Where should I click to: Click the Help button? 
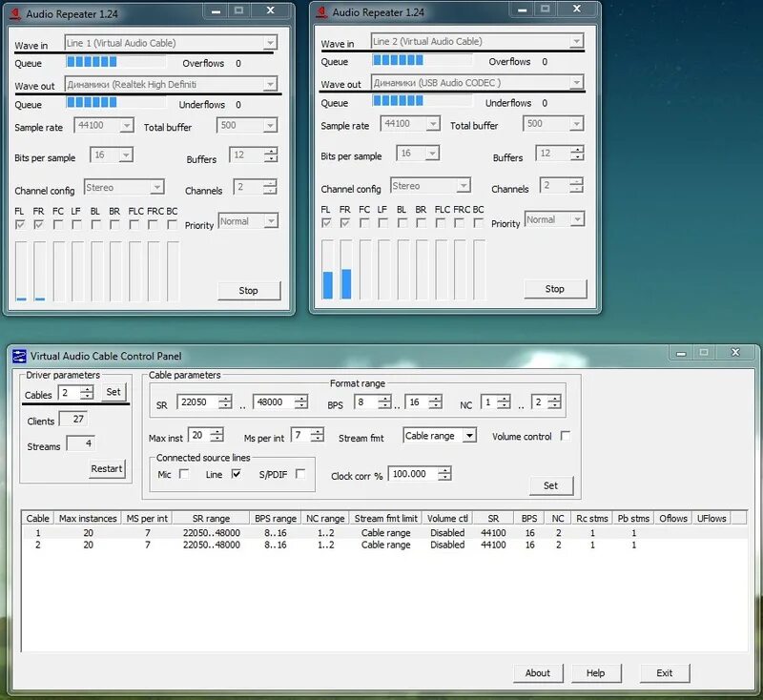(x=596, y=672)
